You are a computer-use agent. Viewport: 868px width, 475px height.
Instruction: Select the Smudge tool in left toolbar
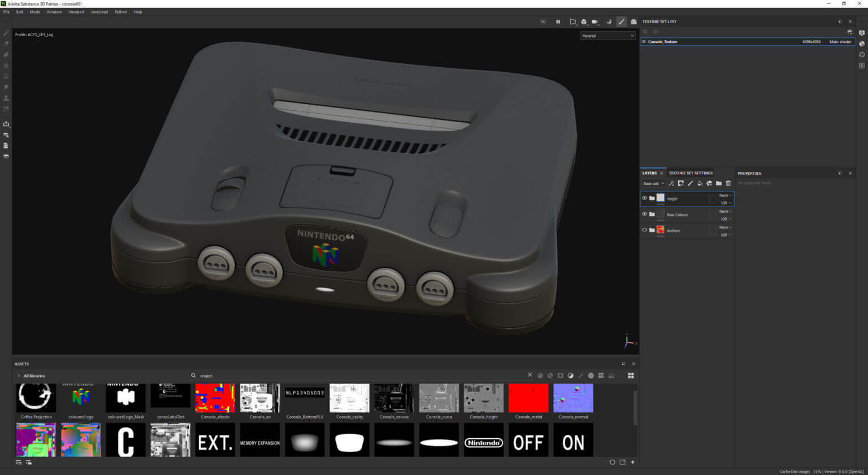coord(6,87)
